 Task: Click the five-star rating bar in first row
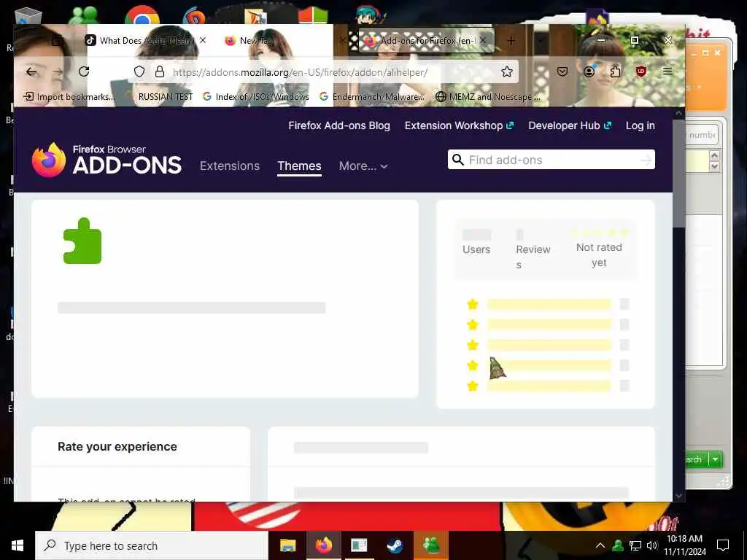[549, 305]
